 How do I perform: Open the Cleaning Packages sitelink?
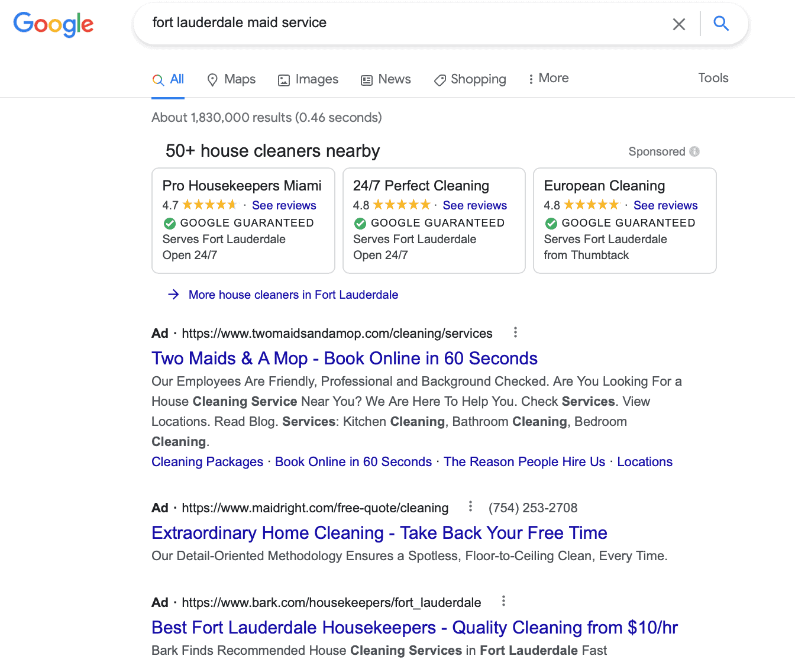(x=207, y=462)
